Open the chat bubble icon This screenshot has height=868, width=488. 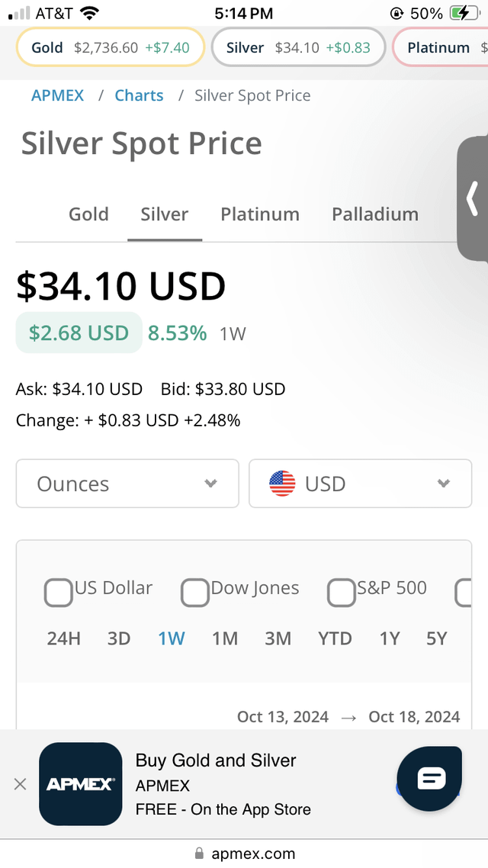coord(430,779)
